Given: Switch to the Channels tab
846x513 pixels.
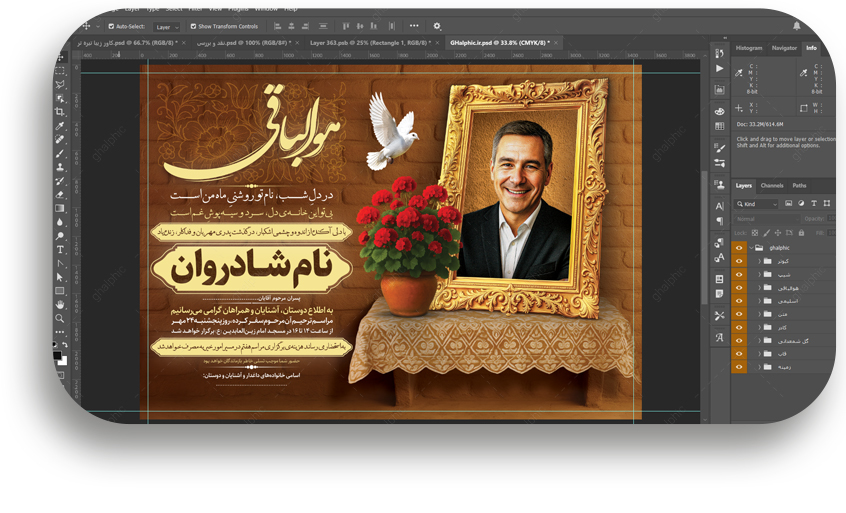Looking at the screenshot, I should [x=772, y=185].
